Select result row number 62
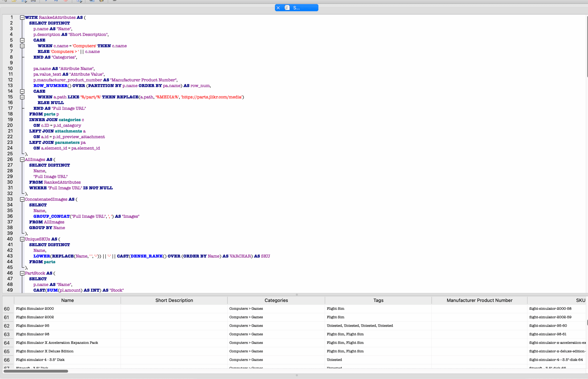This screenshot has height=379, width=588. (x=7, y=326)
